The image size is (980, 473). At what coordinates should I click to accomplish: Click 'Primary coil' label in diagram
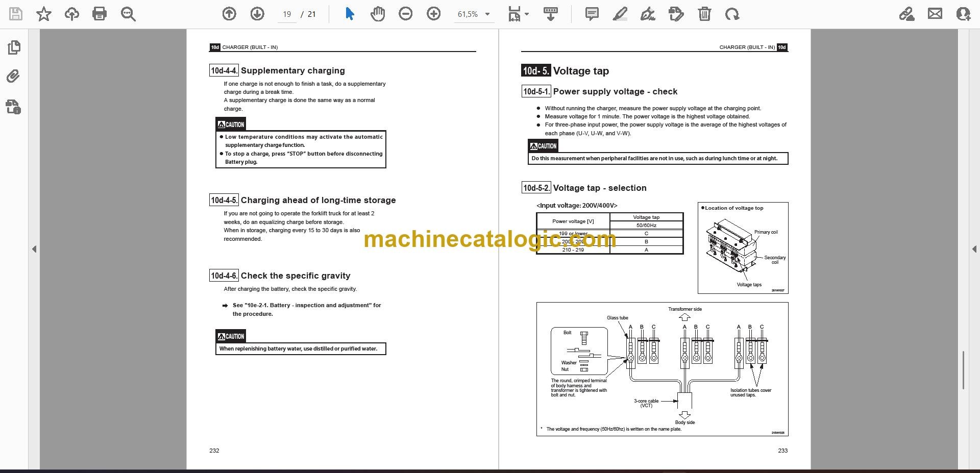pyautogui.click(x=766, y=232)
